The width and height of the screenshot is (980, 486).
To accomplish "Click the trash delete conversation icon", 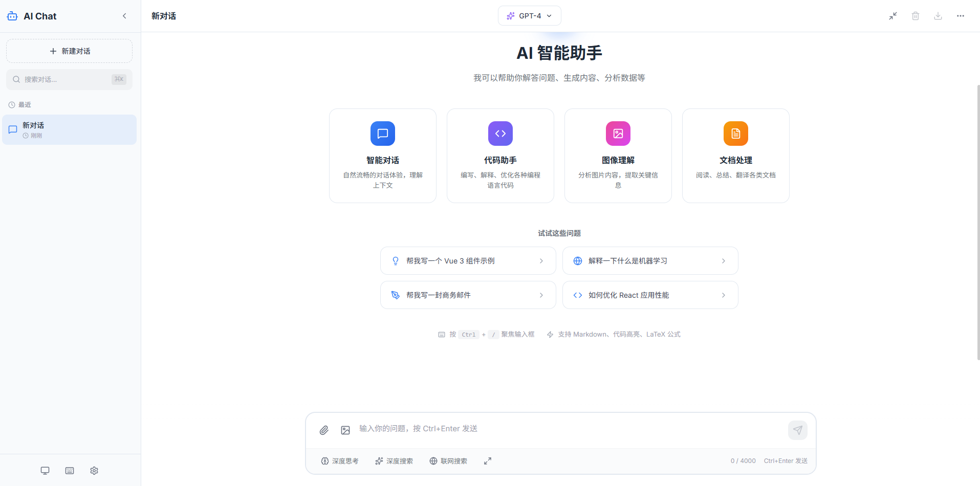I will tap(916, 16).
